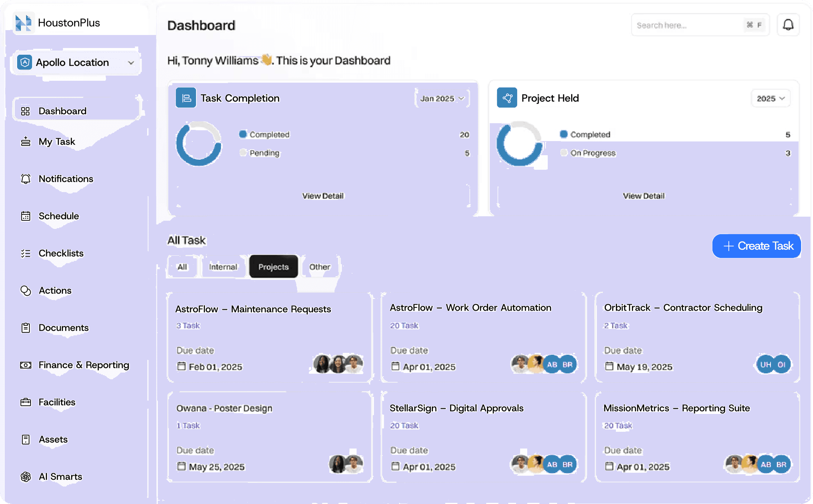Click the sidebar Notifications bell icon
Screen dimensions: 813x504
(25, 179)
